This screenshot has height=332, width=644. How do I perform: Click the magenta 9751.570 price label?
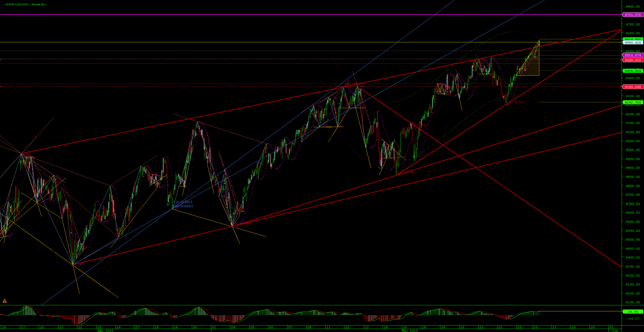pyautogui.click(x=633, y=15)
